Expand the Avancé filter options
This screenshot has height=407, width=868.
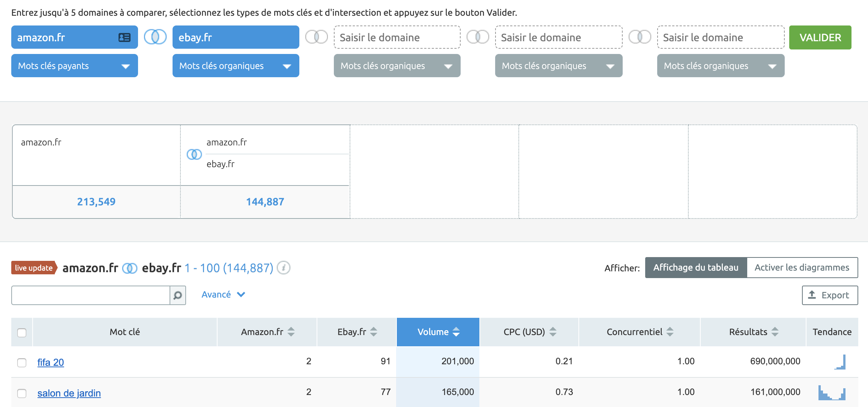coord(223,295)
